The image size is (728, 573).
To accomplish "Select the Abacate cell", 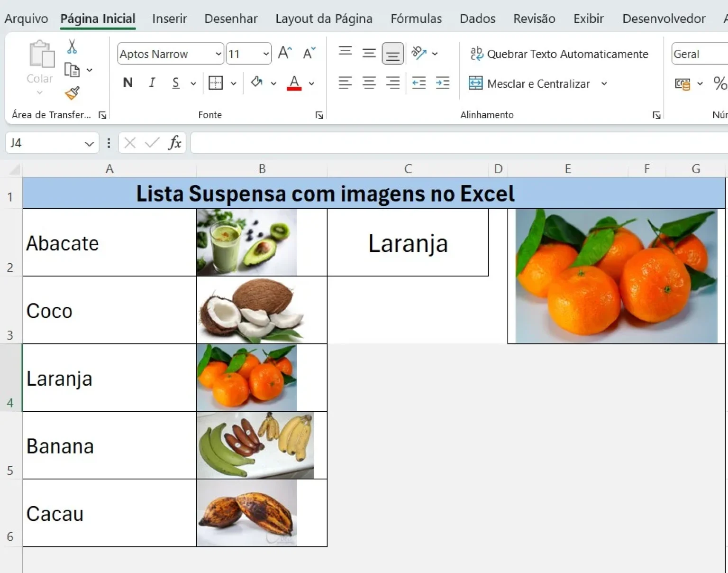I will 109,242.
